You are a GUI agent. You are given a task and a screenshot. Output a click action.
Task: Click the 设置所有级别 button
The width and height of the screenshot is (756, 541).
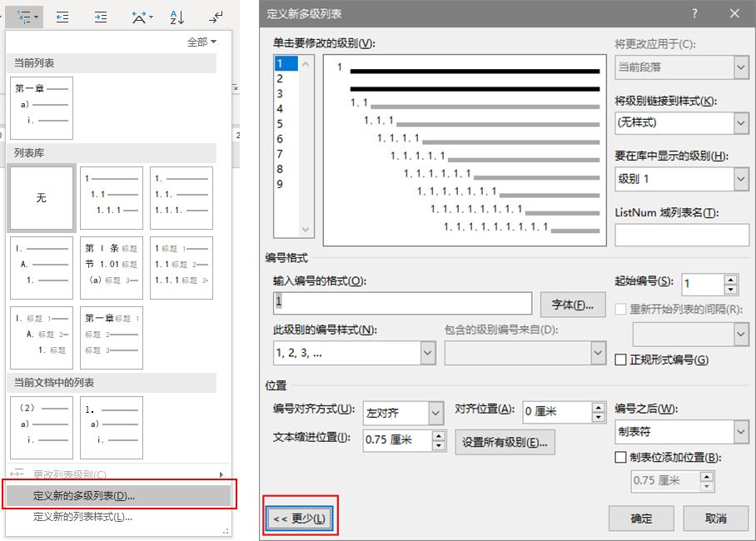point(505,442)
